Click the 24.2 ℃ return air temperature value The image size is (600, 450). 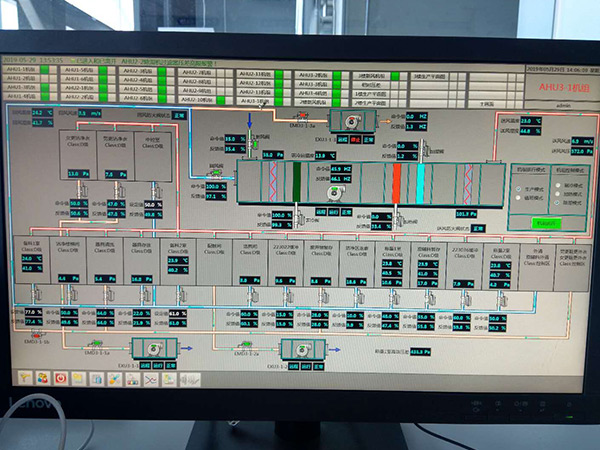[42, 113]
